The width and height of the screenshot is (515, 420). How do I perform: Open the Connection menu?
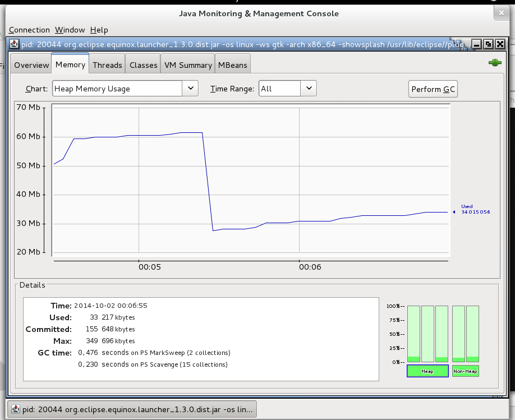[x=29, y=30]
